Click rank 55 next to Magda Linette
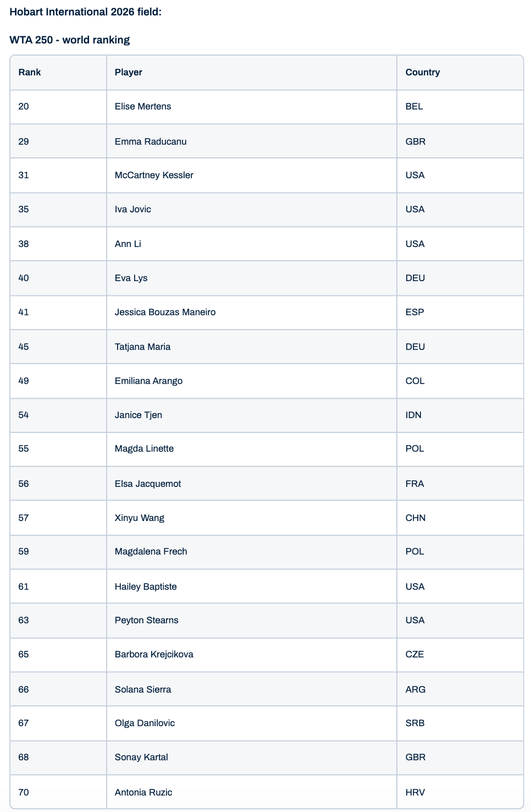 point(24,449)
